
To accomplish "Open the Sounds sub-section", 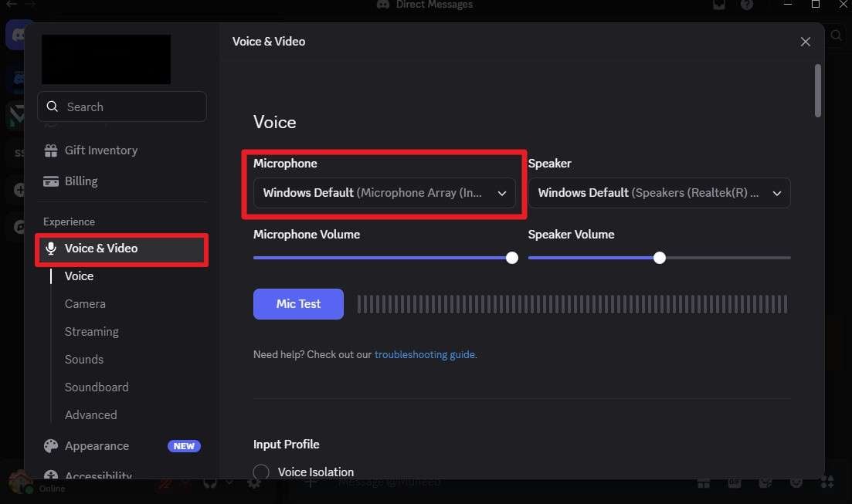I will point(83,359).
